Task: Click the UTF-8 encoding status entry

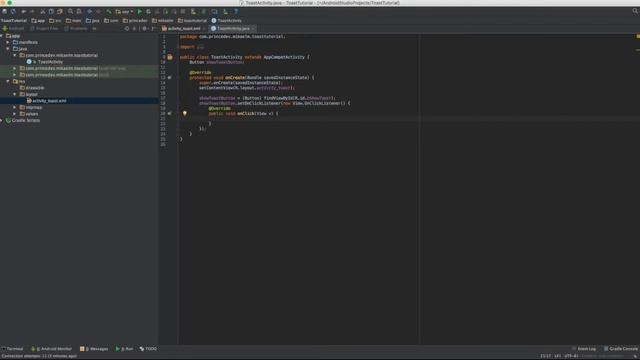Action: click(571, 356)
